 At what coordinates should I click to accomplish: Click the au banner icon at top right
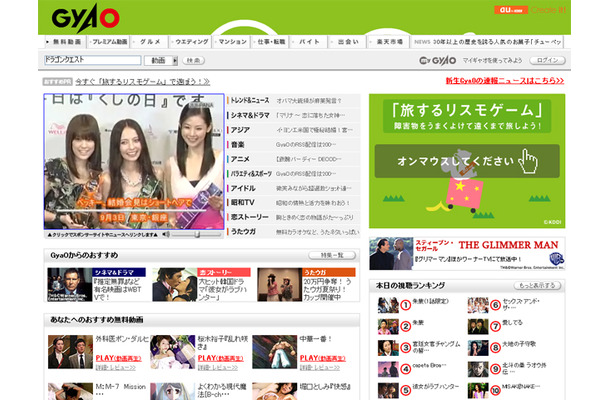tap(511, 10)
